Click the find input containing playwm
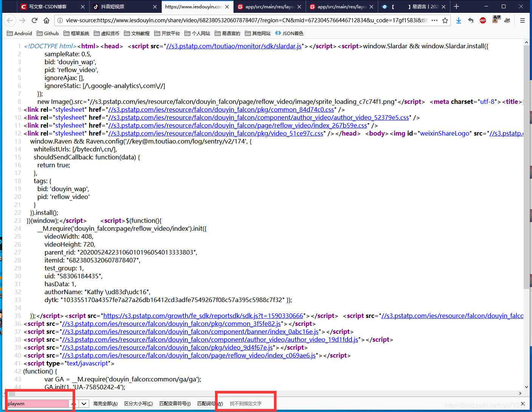Viewport: 532px width, 412px height. point(38,403)
